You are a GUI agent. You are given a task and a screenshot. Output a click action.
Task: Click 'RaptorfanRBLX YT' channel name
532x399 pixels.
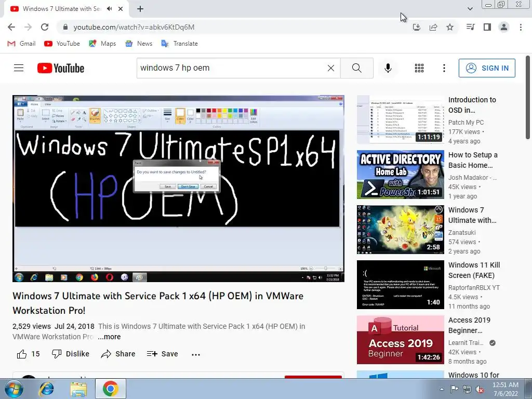(x=474, y=287)
